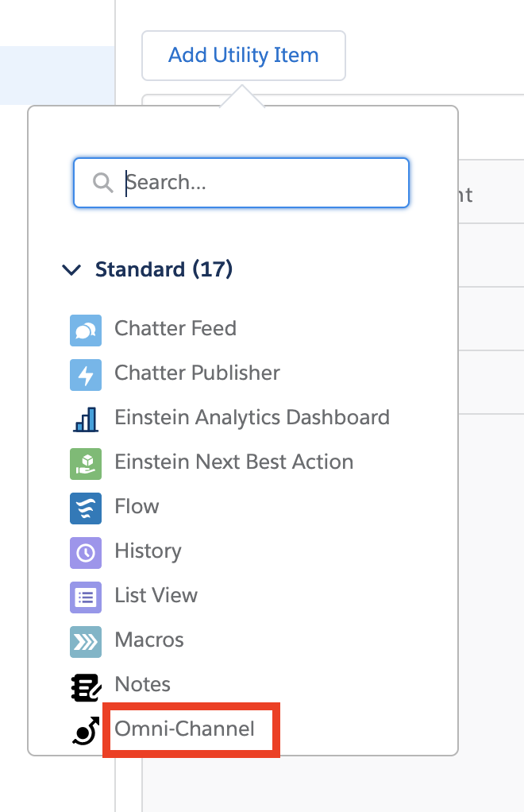Image resolution: width=524 pixels, height=812 pixels.
Task: Choose the Notes label in the list
Action: (x=142, y=684)
